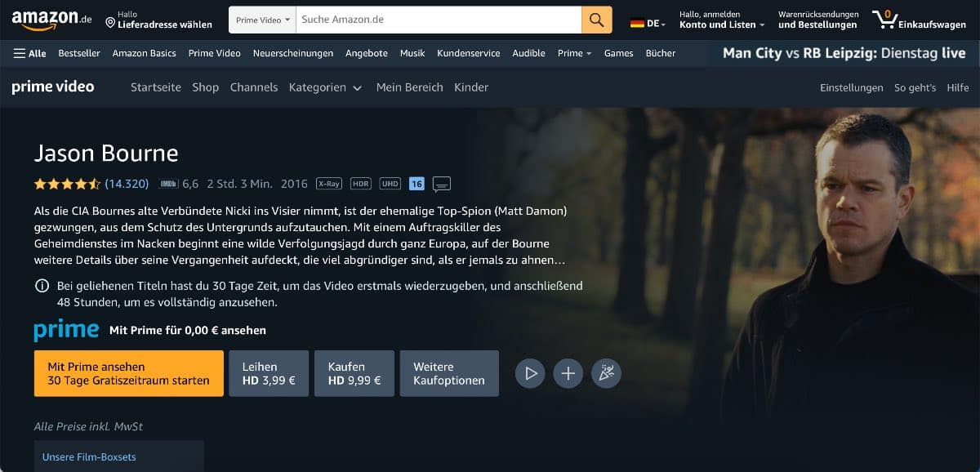This screenshot has height=472, width=980.
Task: Click the info circle icon about rentals
Action: (x=42, y=286)
